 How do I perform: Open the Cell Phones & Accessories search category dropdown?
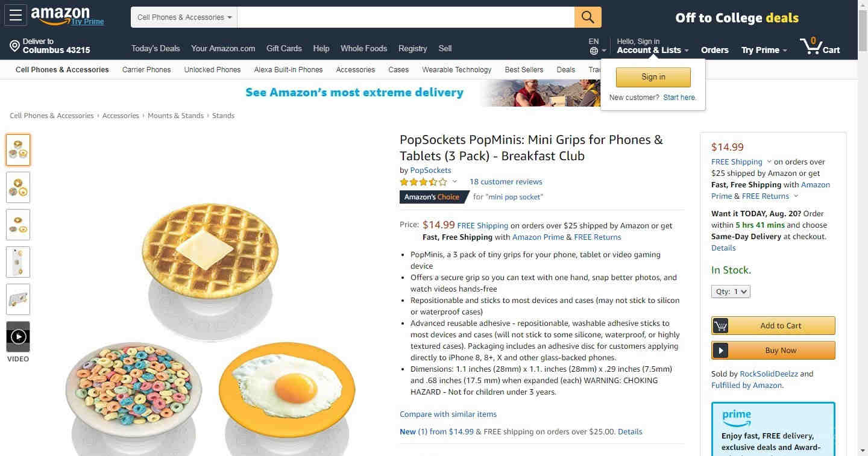tap(184, 17)
